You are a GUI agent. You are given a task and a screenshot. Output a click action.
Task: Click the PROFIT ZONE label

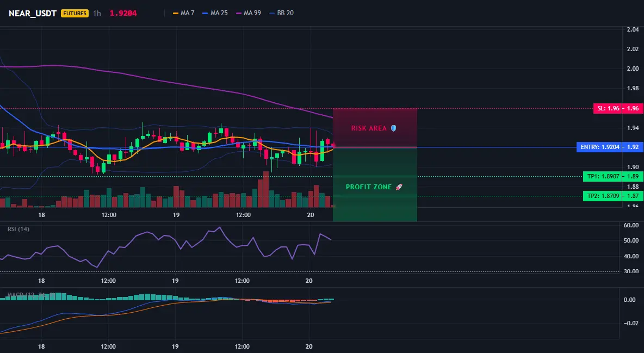click(368, 187)
